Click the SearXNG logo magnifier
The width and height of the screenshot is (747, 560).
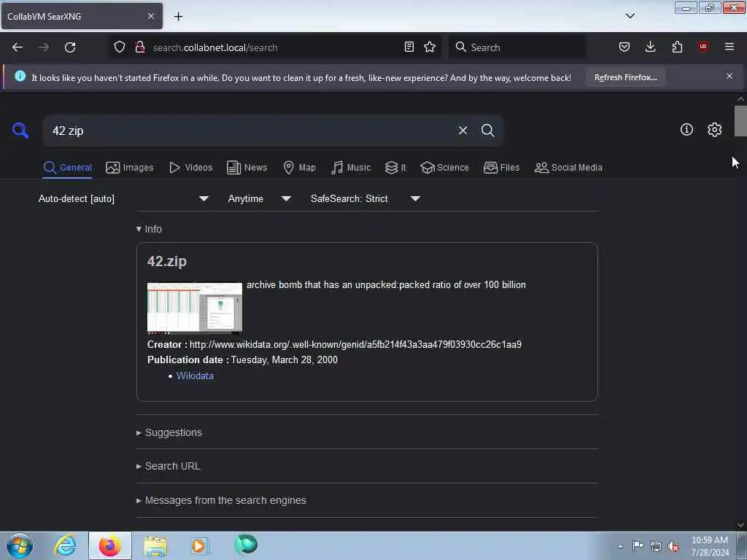20,130
